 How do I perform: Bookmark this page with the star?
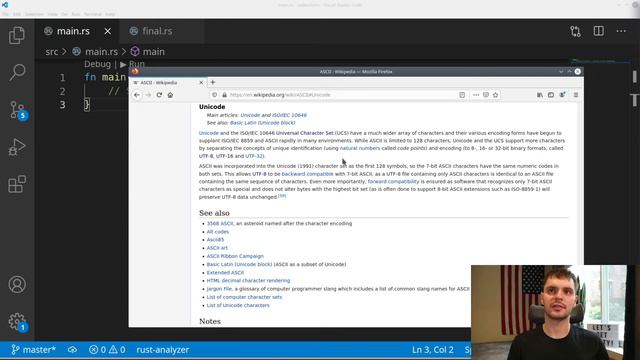tap(496, 95)
